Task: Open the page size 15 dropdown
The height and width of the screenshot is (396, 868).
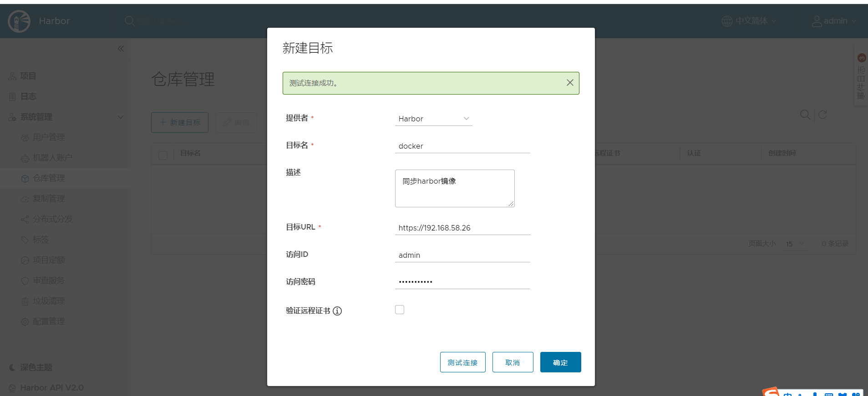Action: tap(795, 244)
